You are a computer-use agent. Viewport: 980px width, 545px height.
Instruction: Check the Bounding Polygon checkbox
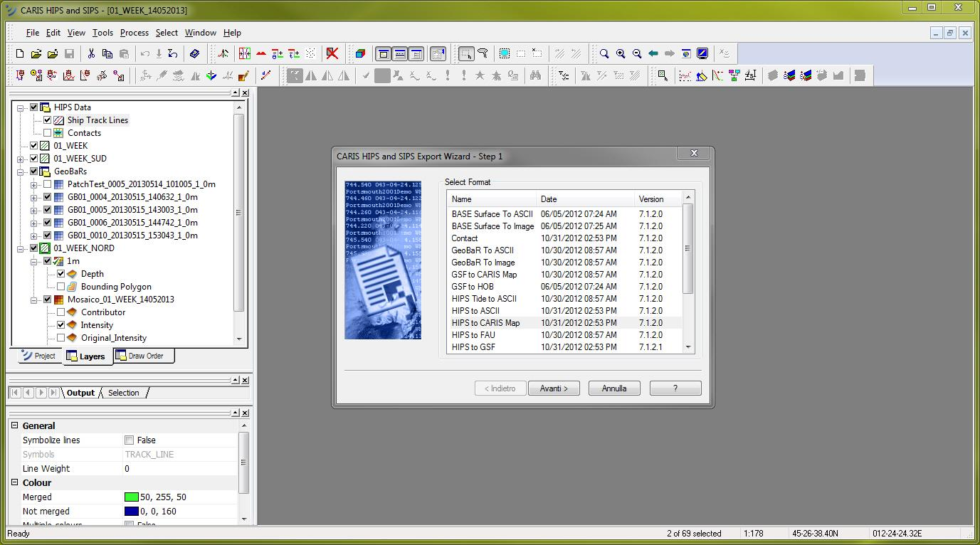61,287
